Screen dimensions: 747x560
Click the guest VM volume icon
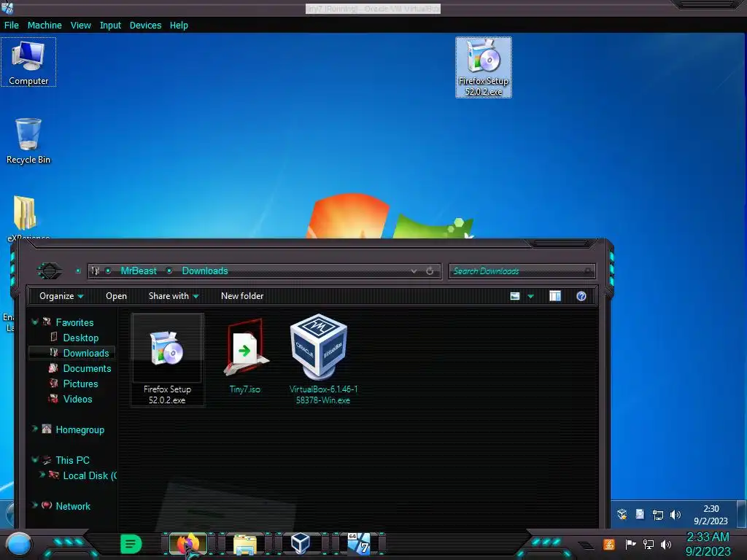tap(676, 515)
